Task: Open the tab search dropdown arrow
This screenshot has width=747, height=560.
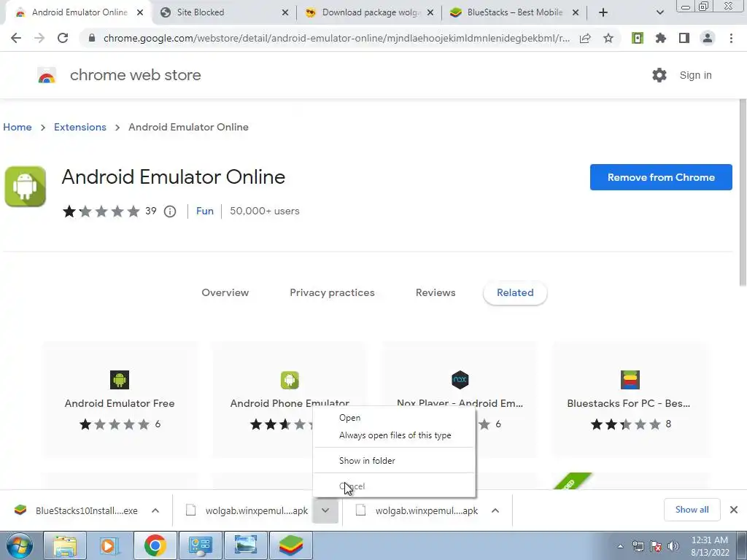Action: pyautogui.click(x=659, y=12)
